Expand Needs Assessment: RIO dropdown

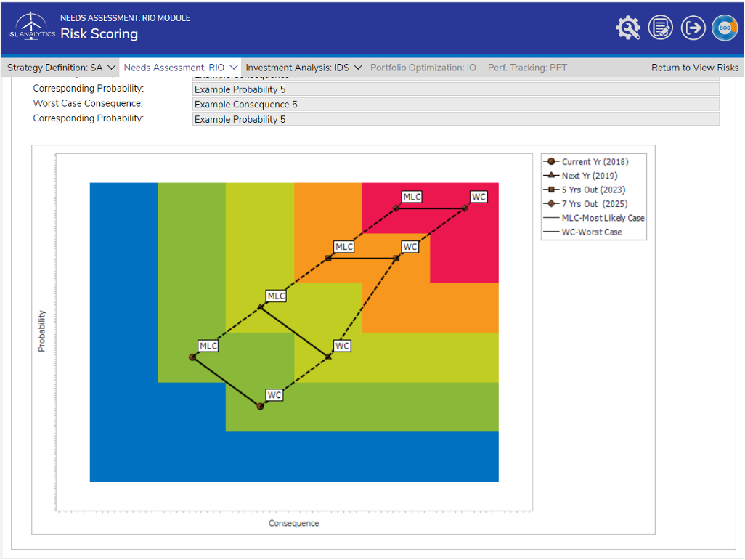coord(180,68)
